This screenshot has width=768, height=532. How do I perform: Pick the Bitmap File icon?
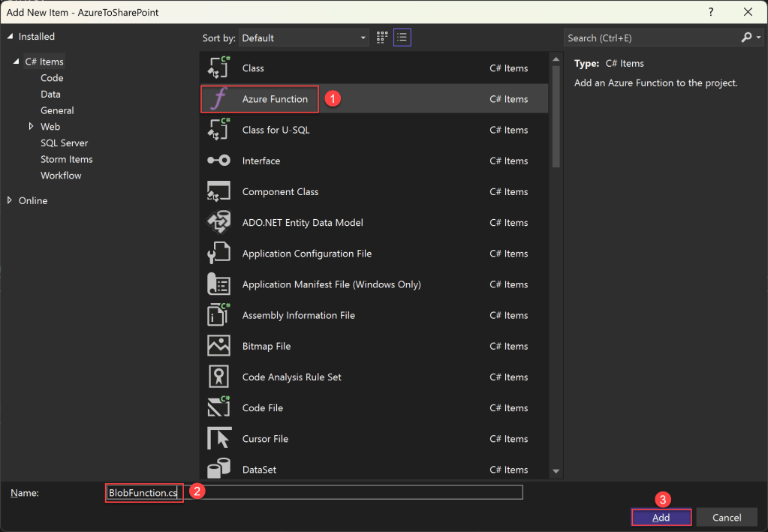(218, 346)
